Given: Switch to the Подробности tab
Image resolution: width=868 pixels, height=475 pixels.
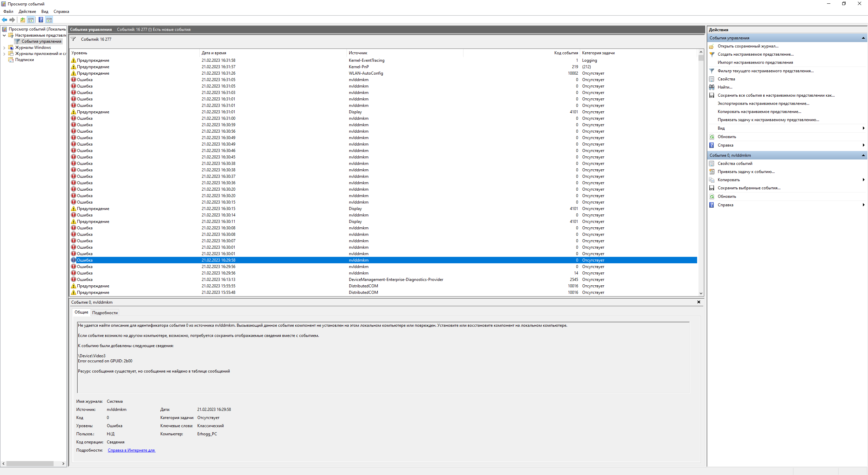Looking at the screenshot, I should 105,313.
